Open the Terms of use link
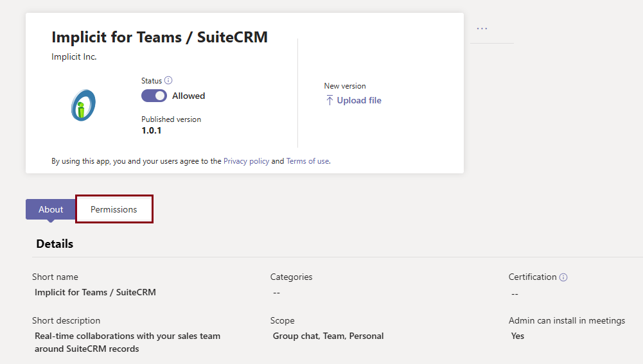 [x=307, y=161]
